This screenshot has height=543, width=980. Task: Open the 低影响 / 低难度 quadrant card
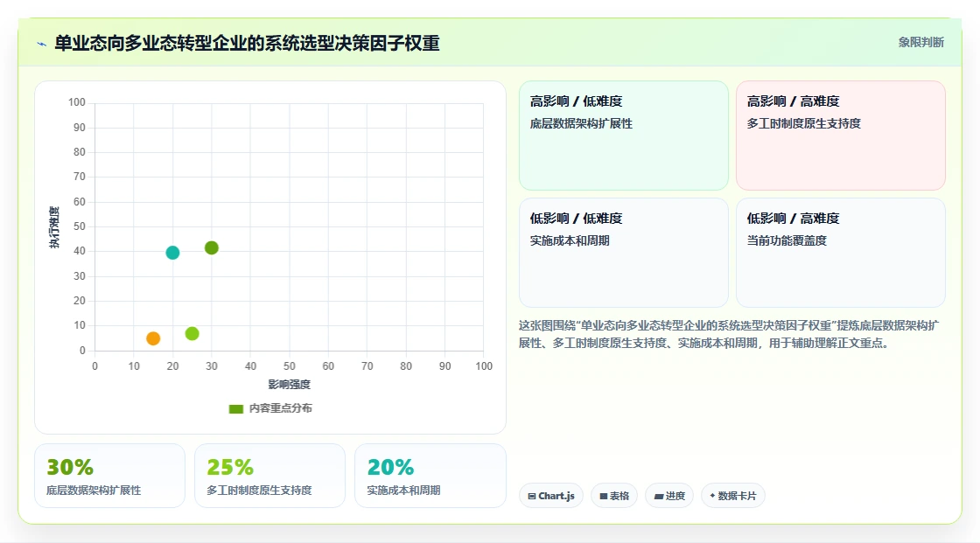(624, 253)
